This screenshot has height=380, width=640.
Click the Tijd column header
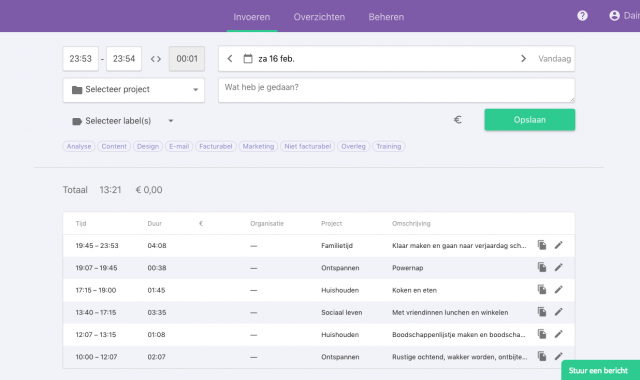[81, 224]
